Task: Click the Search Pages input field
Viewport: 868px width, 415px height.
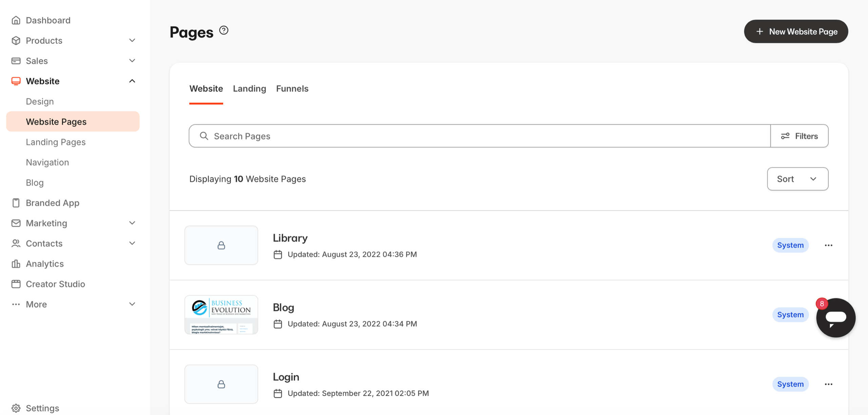Action: coord(479,136)
